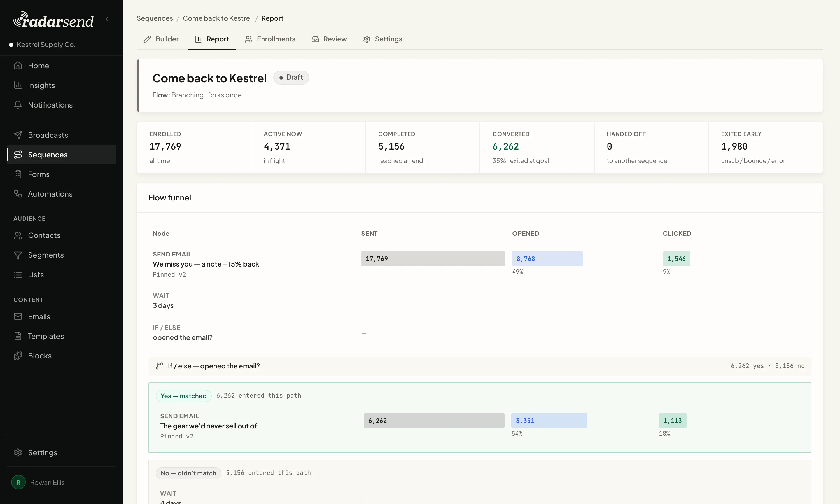Click the If / else — opened the email? header
This screenshot has width=840, height=504.
[479, 366]
